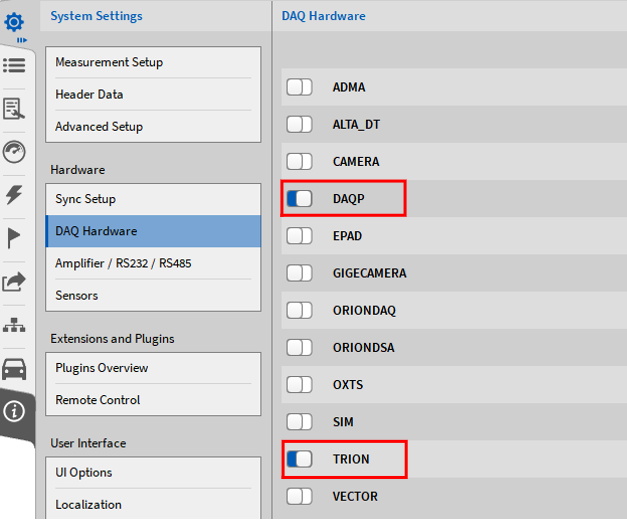
Task: Open the network hierarchy icon
Action: pos(14,326)
